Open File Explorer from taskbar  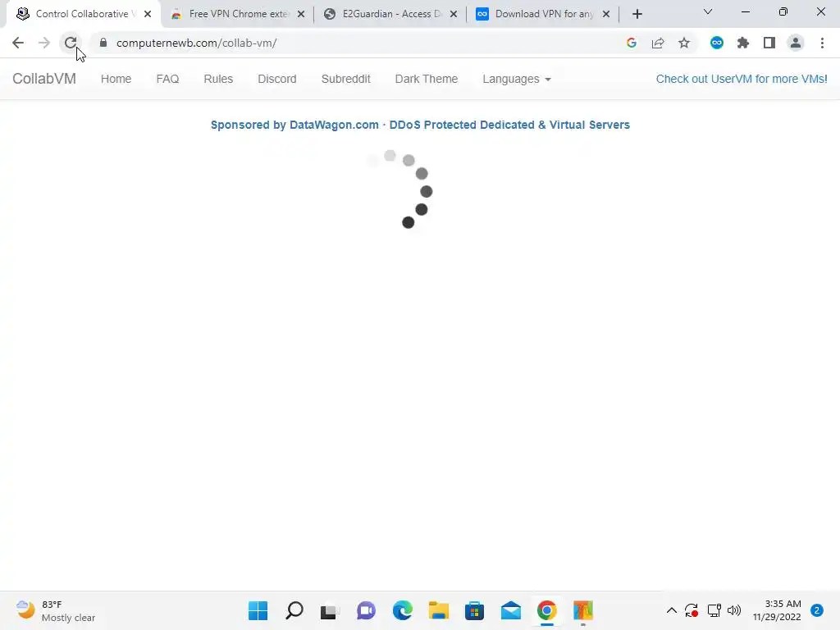(439, 610)
